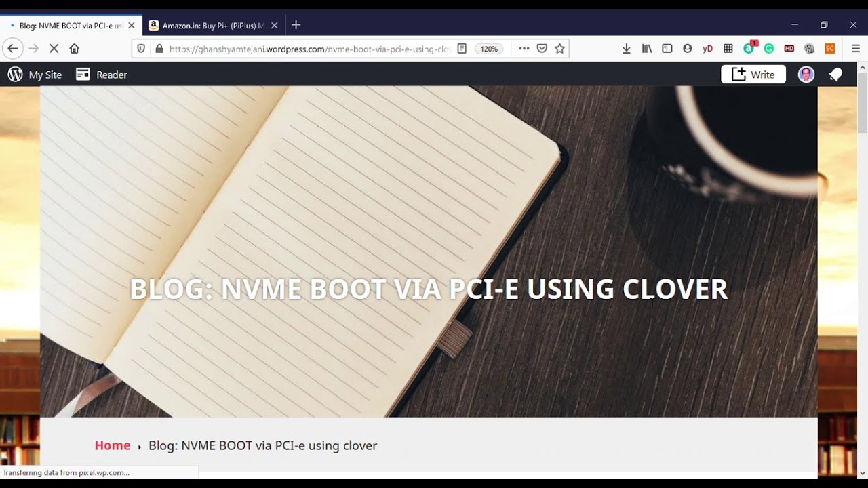
Task: Open the Firefox hamburger menu
Action: 856,49
